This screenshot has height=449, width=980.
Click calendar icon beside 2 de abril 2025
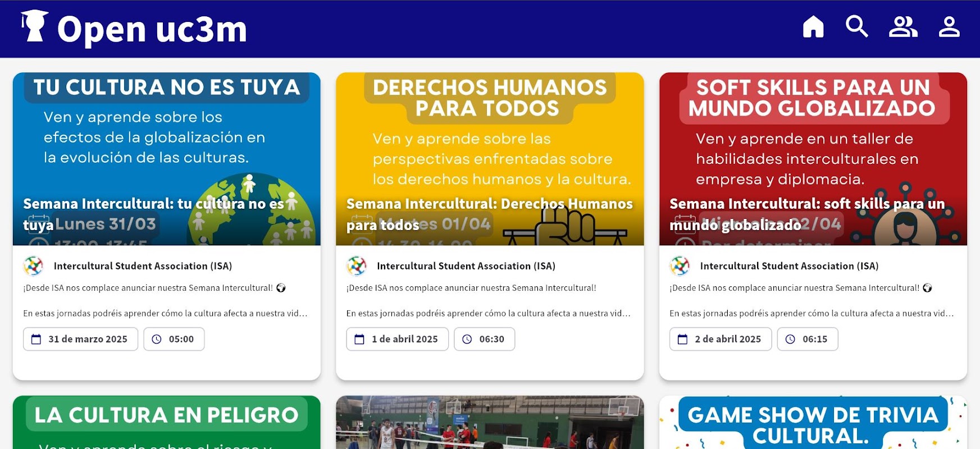(682, 339)
